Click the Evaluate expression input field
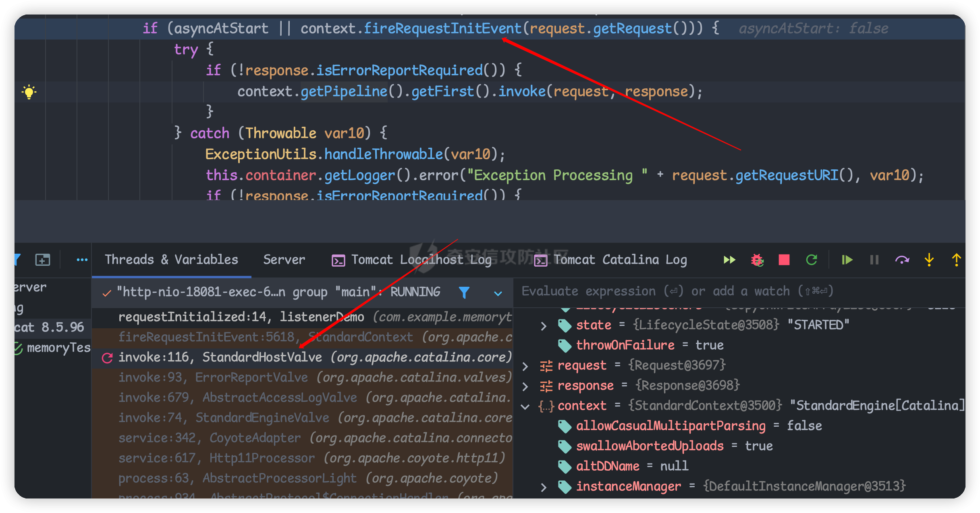The height and width of the screenshot is (513, 980). click(x=677, y=291)
